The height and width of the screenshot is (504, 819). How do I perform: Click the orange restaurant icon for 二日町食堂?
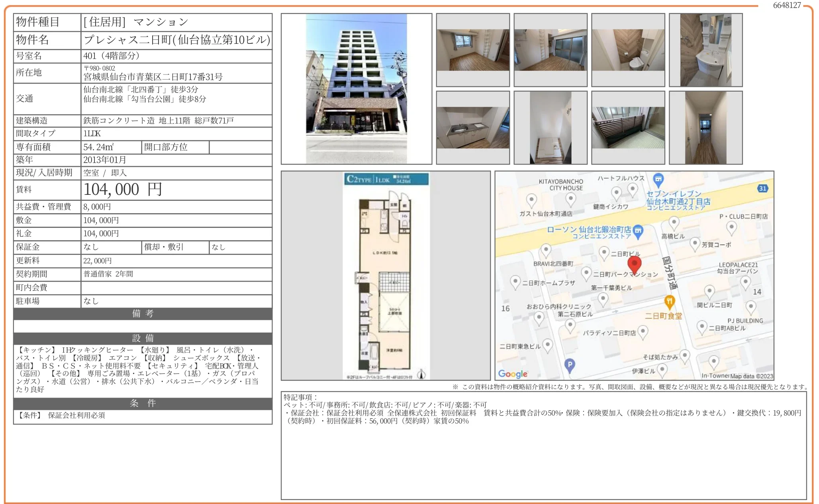pos(670,302)
